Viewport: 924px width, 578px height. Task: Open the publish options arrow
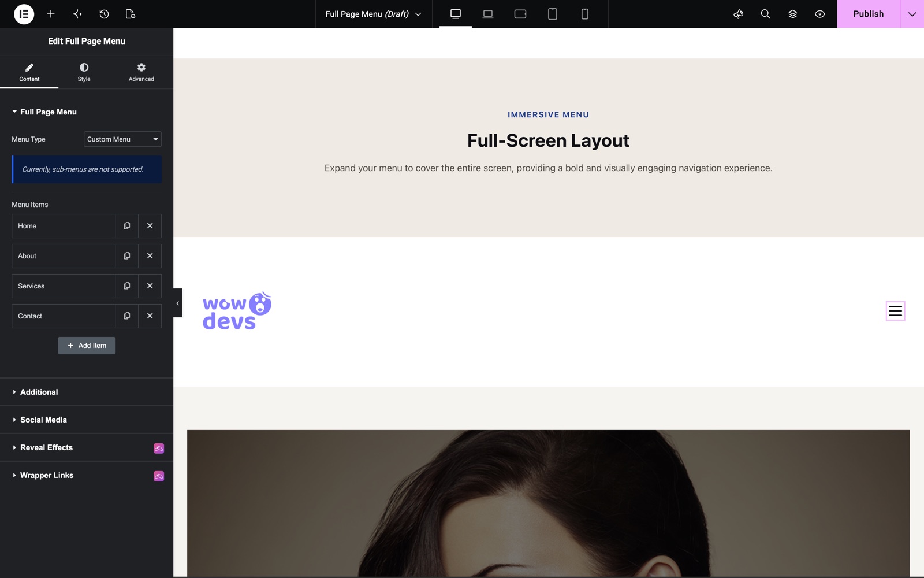click(x=912, y=14)
